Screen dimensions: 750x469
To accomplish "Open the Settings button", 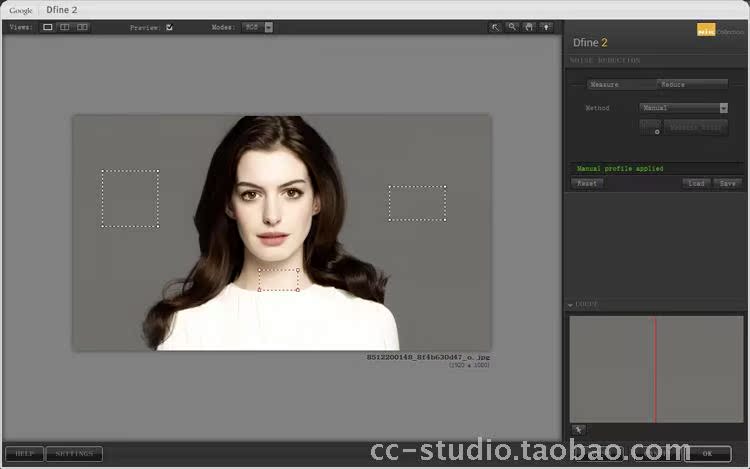I will click(74, 453).
